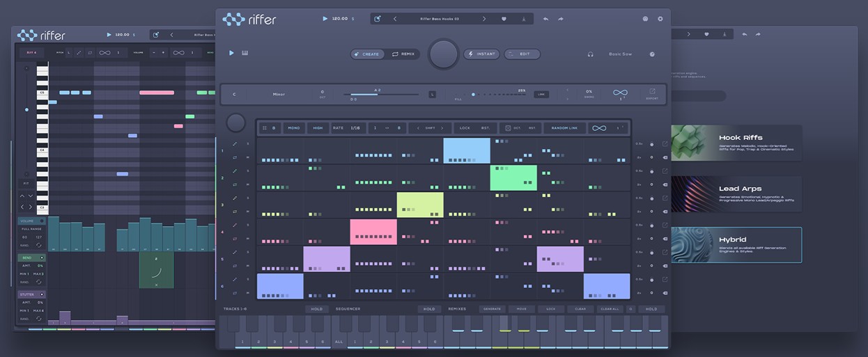Viewport: 868px width, 357px height.
Task: Select the highlighted pink cell in track 4
Action: [373, 232]
